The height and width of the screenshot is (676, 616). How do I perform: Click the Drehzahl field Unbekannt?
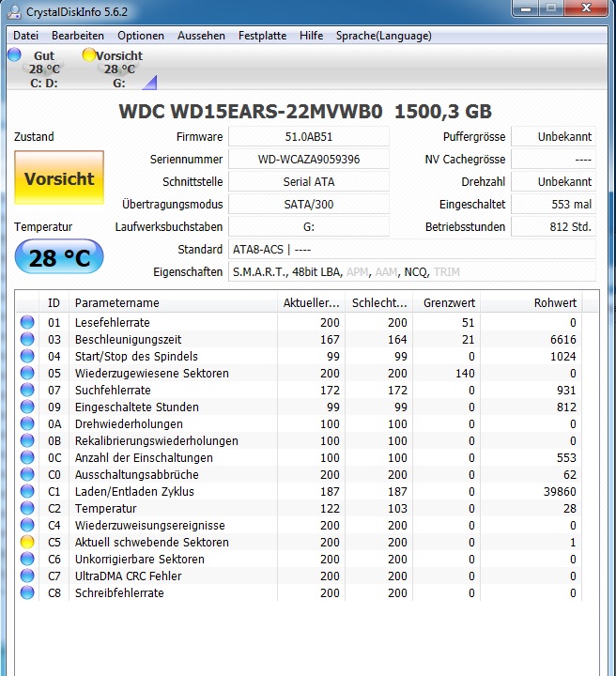click(x=553, y=181)
